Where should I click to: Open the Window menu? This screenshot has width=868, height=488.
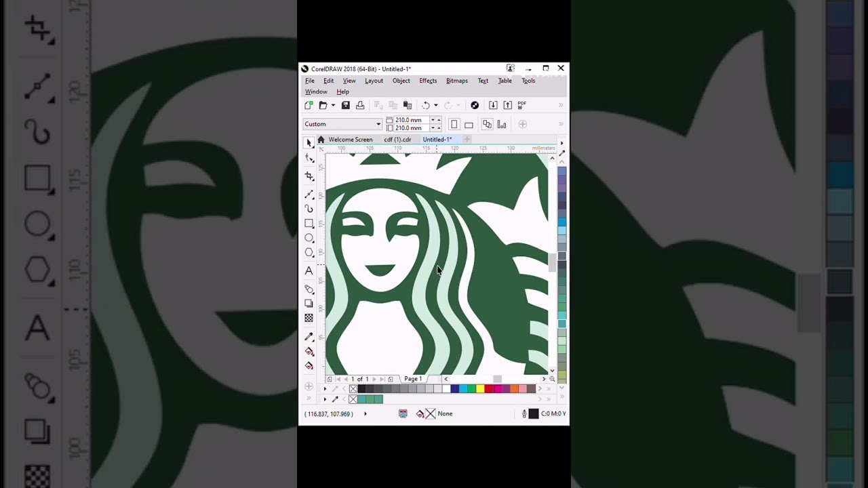pyautogui.click(x=316, y=92)
